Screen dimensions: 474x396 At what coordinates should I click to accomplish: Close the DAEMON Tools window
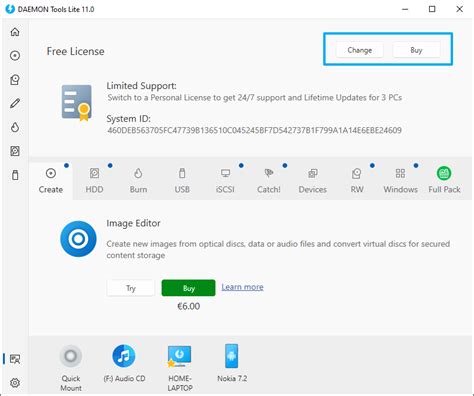tap(459, 9)
